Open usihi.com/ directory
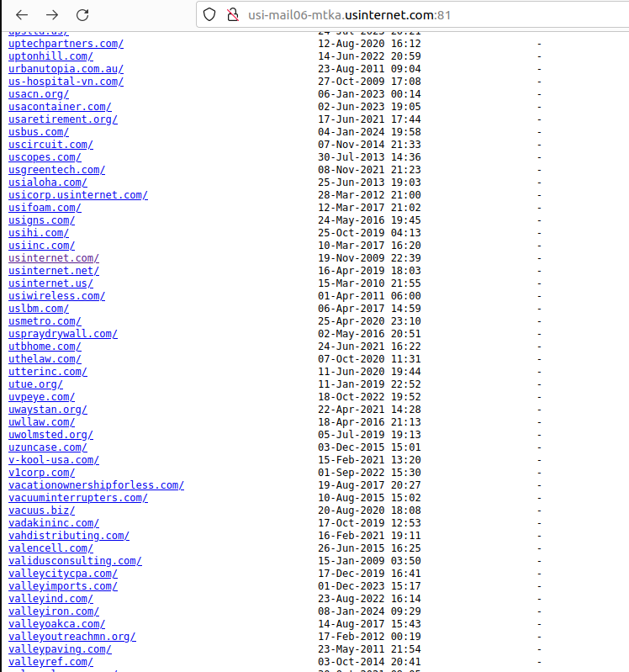 [x=39, y=233]
